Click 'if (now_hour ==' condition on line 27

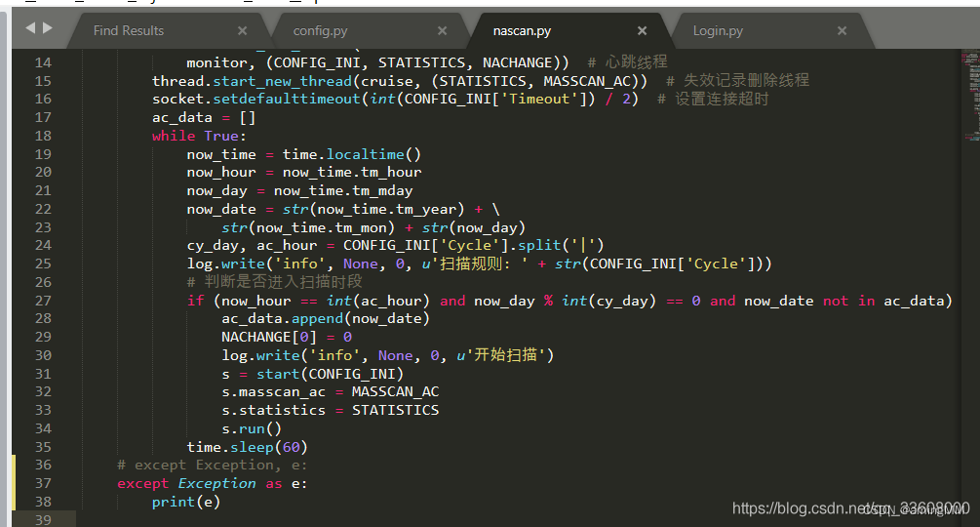(x=252, y=301)
